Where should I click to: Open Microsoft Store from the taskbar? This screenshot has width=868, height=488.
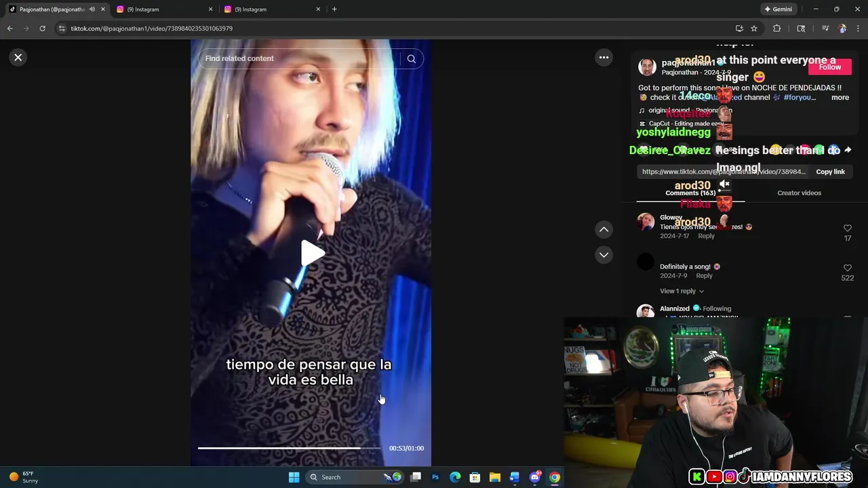[x=475, y=477]
